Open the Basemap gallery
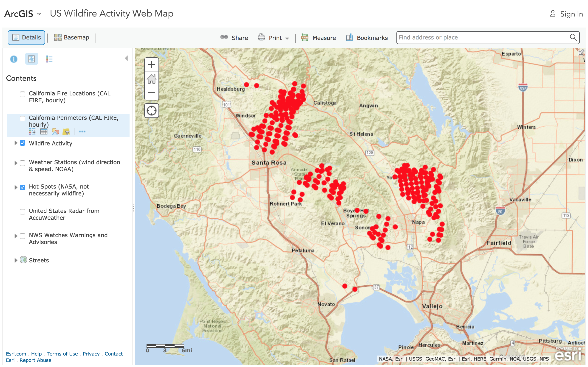The height and width of the screenshot is (367, 588). click(x=72, y=38)
